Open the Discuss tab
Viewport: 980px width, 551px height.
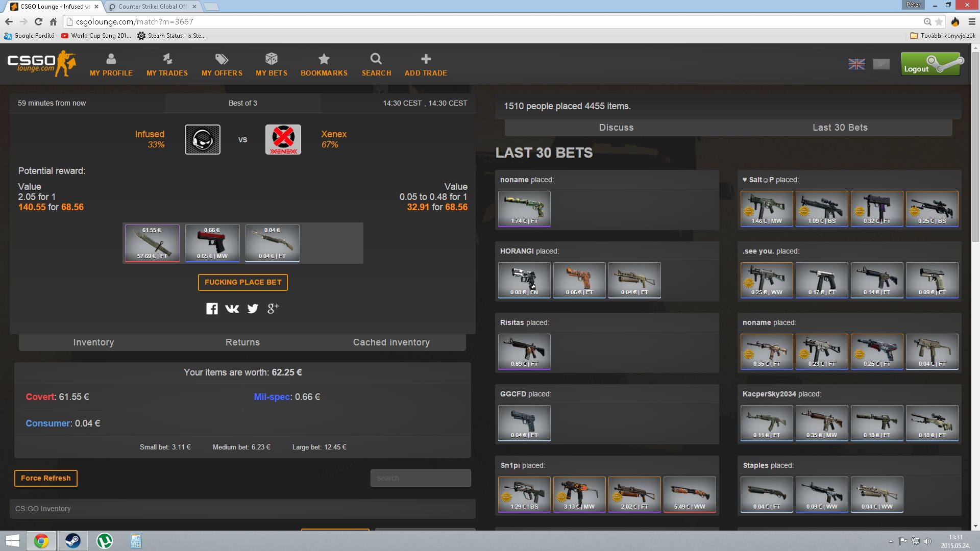[x=616, y=128]
